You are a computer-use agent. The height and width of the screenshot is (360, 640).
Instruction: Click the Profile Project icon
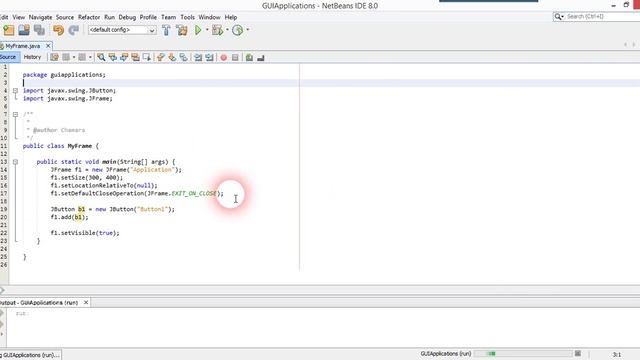(x=238, y=30)
